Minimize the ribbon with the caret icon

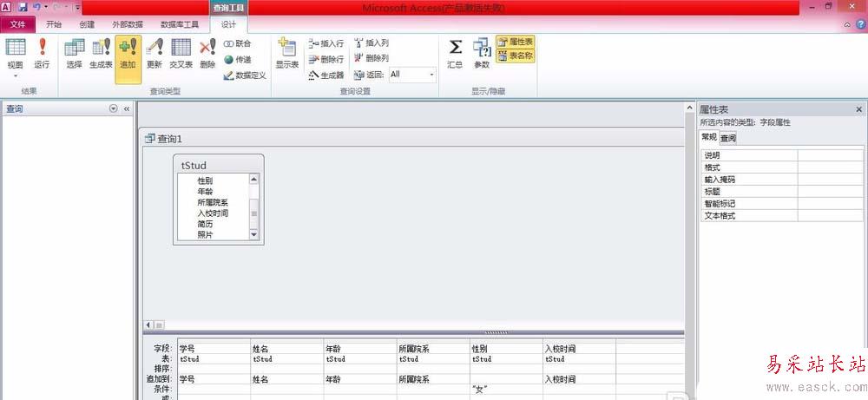pyautogui.click(x=847, y=25)
